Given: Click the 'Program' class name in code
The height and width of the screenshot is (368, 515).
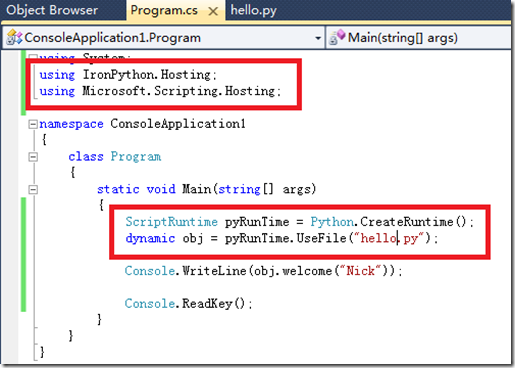Looking at the screenshot, I should coord(136,157).
